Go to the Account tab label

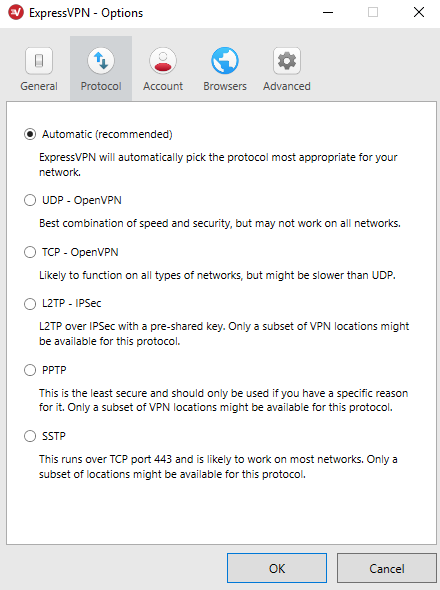[163, 86]
